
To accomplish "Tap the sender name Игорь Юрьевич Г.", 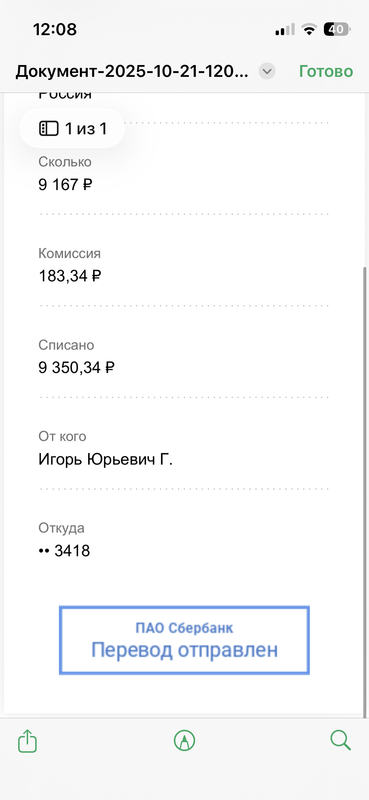I will coord(106,460).
